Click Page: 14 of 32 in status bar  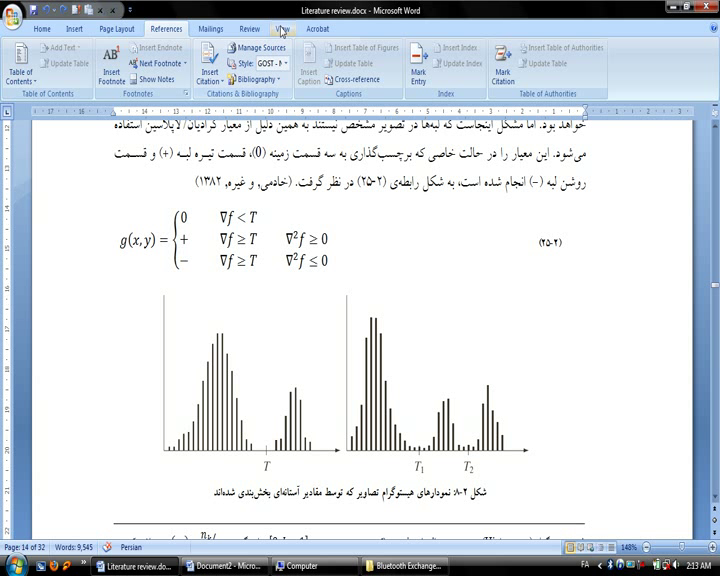click(x=27, y=548)
